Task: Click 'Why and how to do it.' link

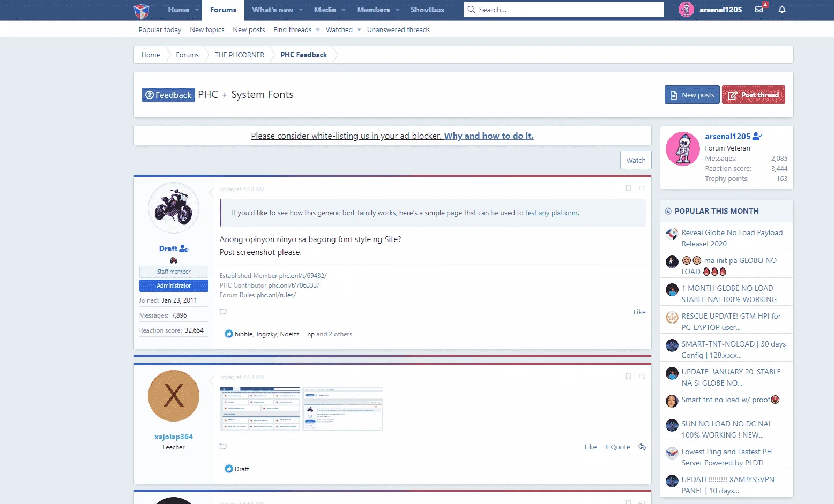Action: point(489,136)
